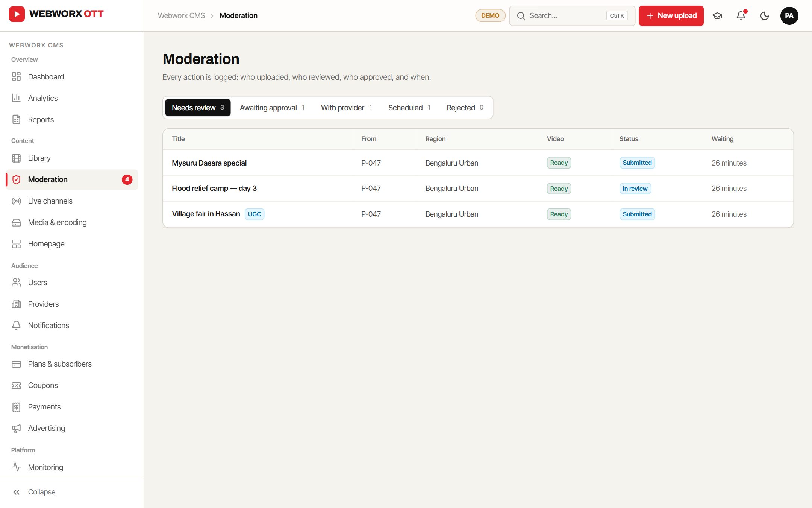Click the Homepage layout icon

click(x=16, y=244)
